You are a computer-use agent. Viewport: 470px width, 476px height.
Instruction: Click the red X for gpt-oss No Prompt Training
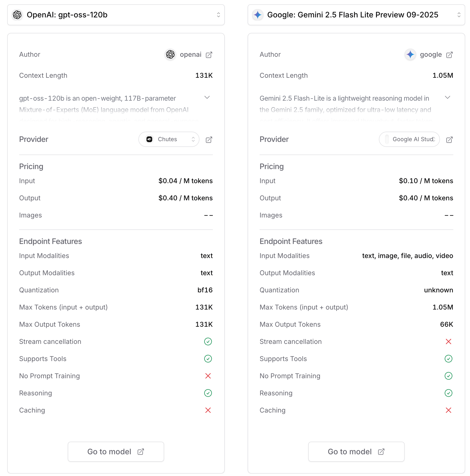pos(208,376)
